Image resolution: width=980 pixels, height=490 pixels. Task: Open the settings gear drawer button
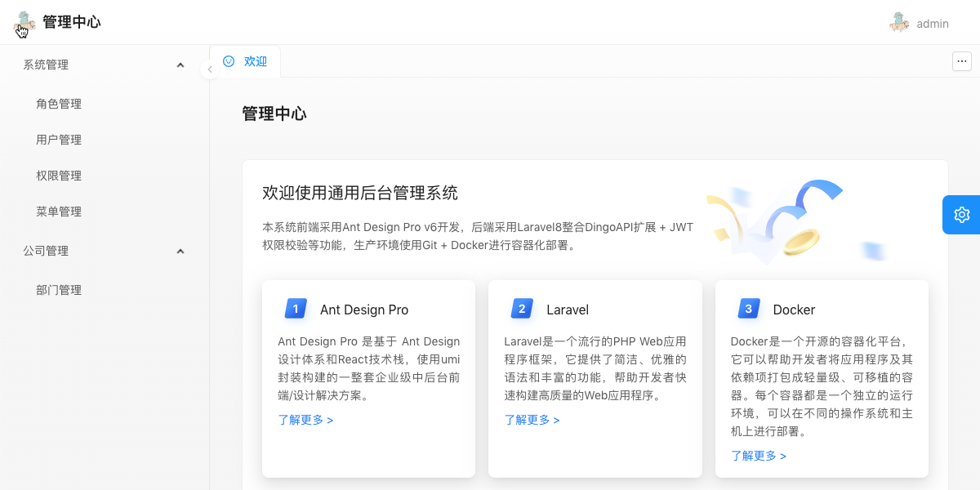(961, 215)
